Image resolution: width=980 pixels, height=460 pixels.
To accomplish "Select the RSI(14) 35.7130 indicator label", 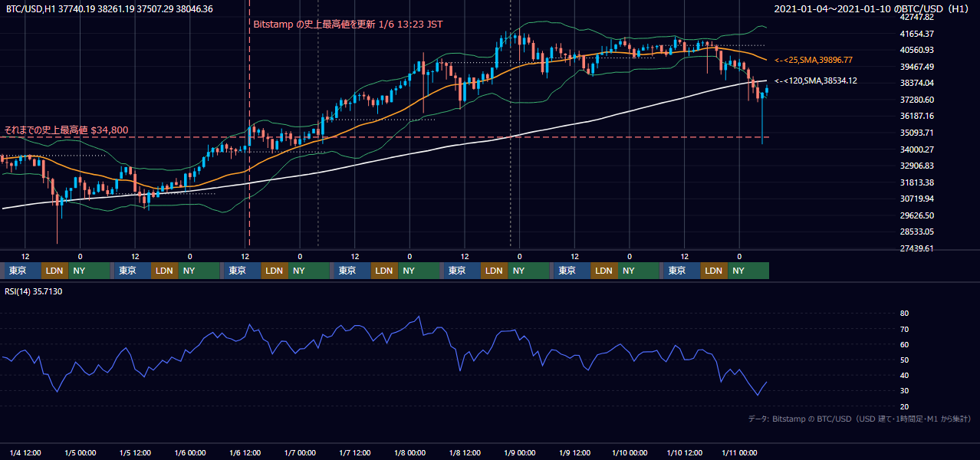I will pyautogui.click(x=34, y=291).
